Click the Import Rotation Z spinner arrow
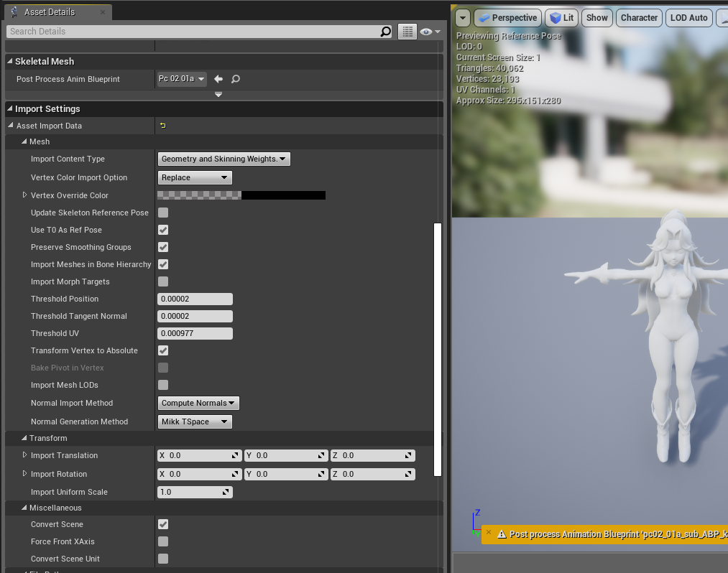 coord(408,474)
